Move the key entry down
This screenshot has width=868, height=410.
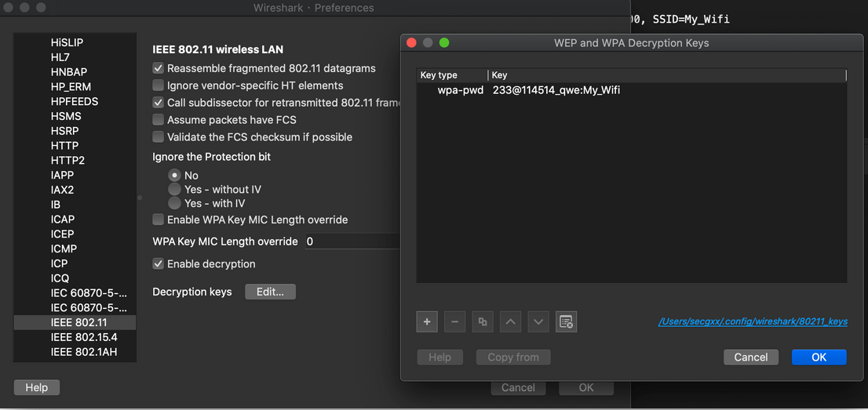click(538, 321)
